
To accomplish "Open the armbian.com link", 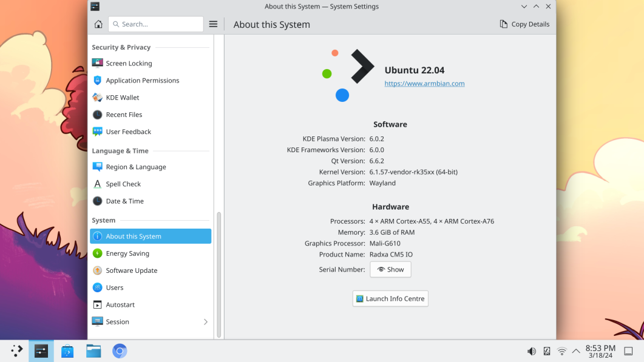I will (x=424, y=83).
